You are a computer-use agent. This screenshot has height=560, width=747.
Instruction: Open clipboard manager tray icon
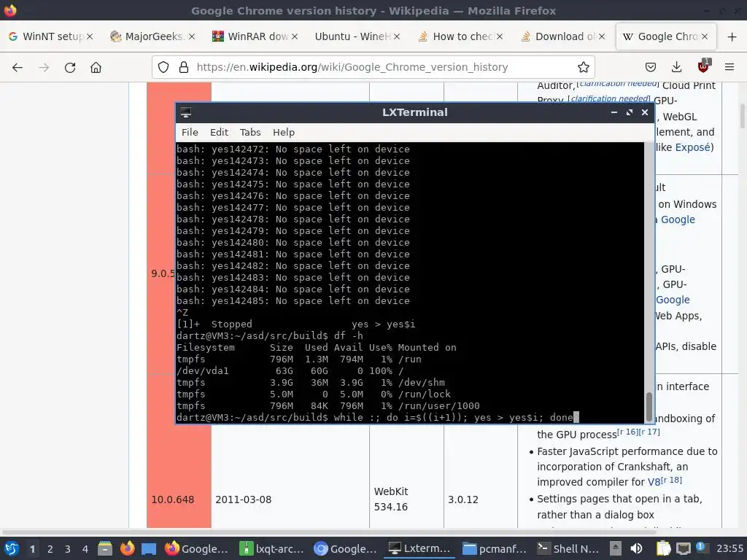663,548
